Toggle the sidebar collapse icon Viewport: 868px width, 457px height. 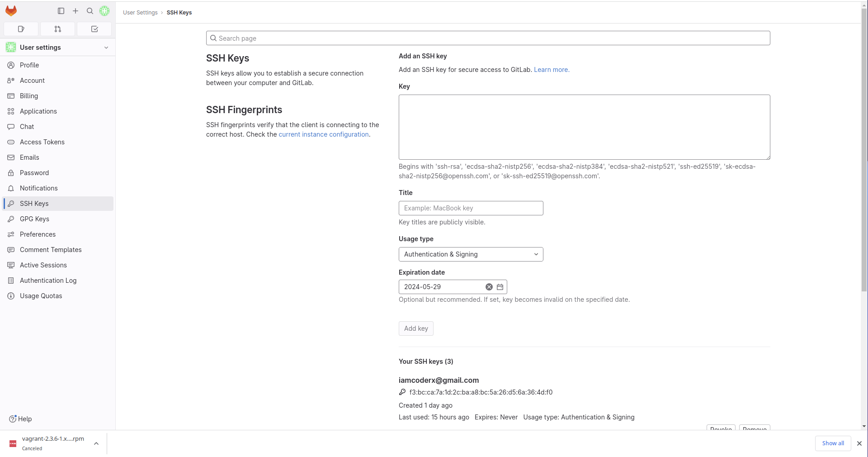coord(61,11)
